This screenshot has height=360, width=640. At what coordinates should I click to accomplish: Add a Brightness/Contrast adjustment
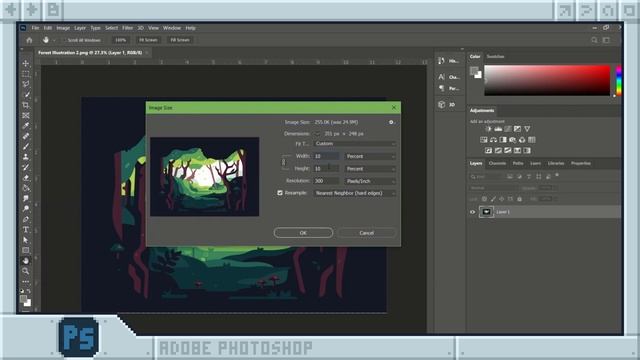click(488, 129)
